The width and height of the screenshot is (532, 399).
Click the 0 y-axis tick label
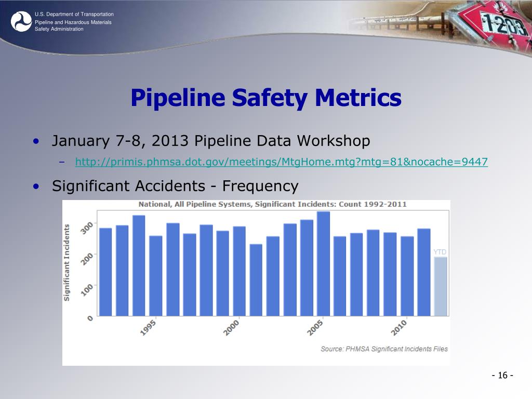click(90, 318)
